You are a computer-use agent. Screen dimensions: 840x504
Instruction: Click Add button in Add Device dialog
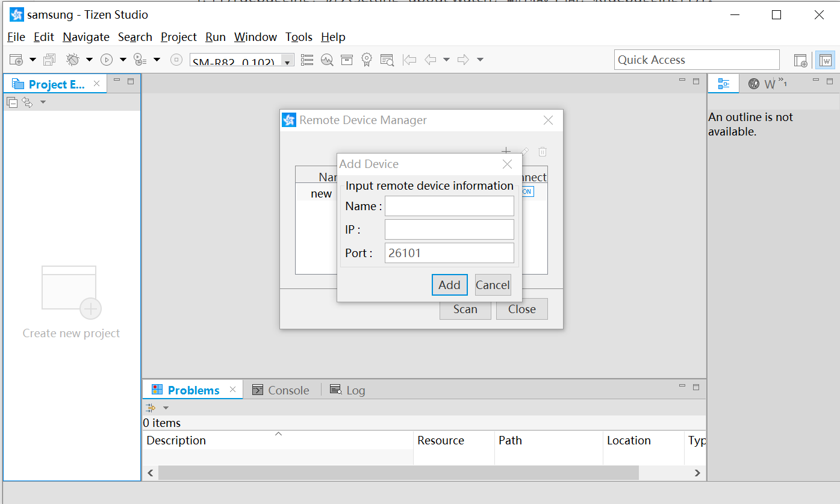[449, 285]
